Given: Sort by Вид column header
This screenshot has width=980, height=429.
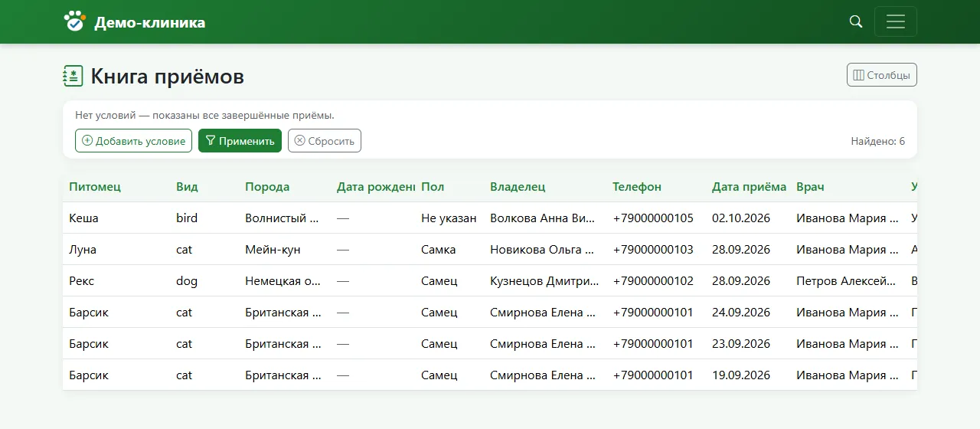Looking at the screenshot, I should pyautogui.click(x=187, y=187).
